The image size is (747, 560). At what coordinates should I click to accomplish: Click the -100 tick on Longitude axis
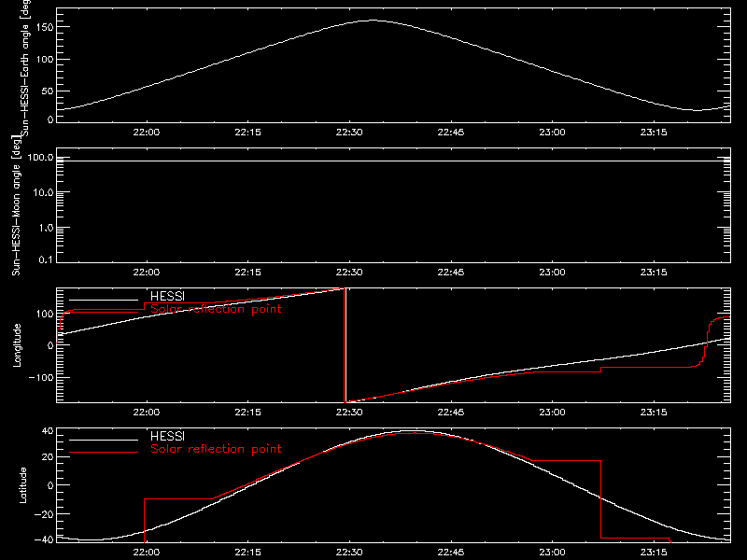coord(41,377)
